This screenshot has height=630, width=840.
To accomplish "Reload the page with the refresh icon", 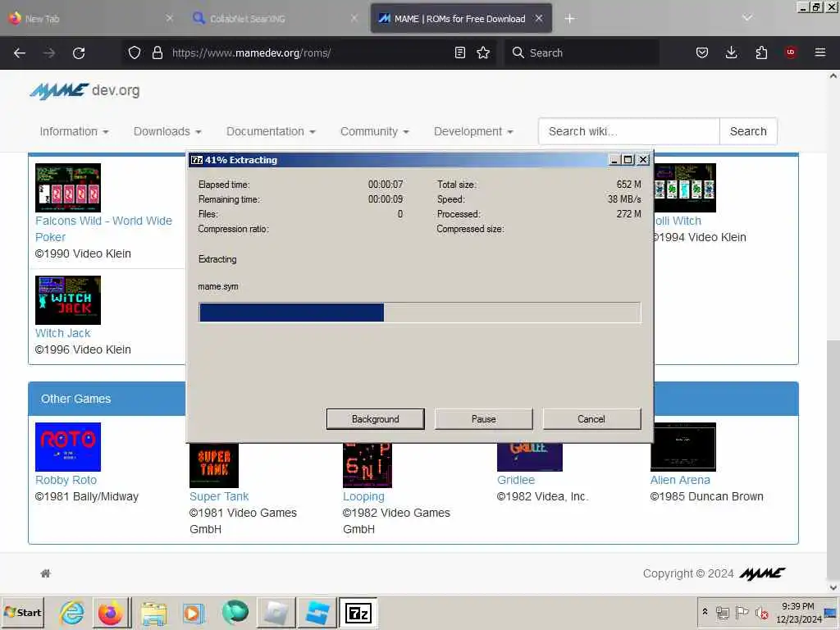I will pos(79,53).
